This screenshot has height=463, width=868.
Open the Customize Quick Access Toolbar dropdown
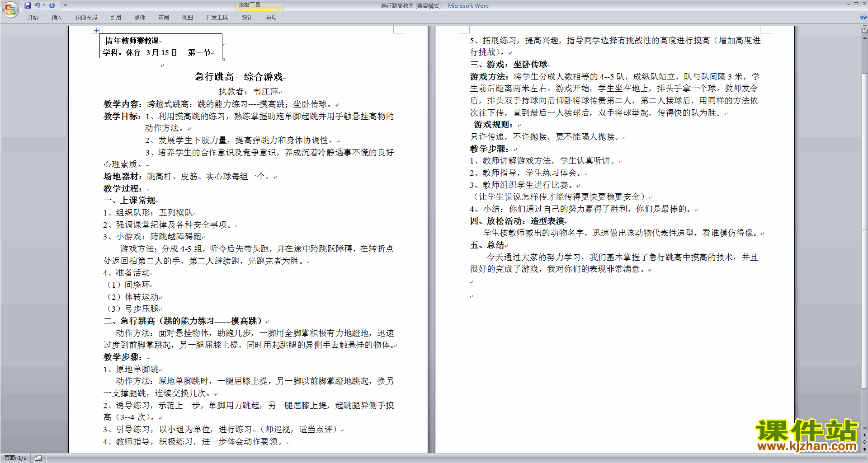coord(65,5)
